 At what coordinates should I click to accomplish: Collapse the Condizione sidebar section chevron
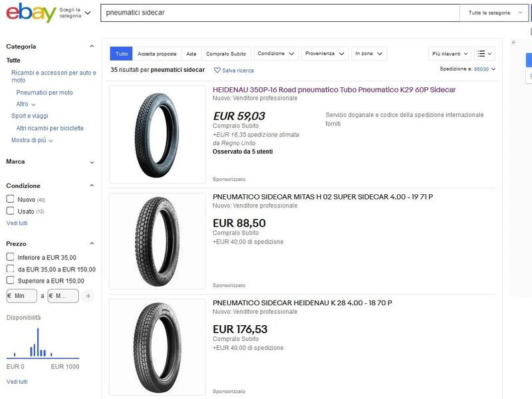coord(92,186)
